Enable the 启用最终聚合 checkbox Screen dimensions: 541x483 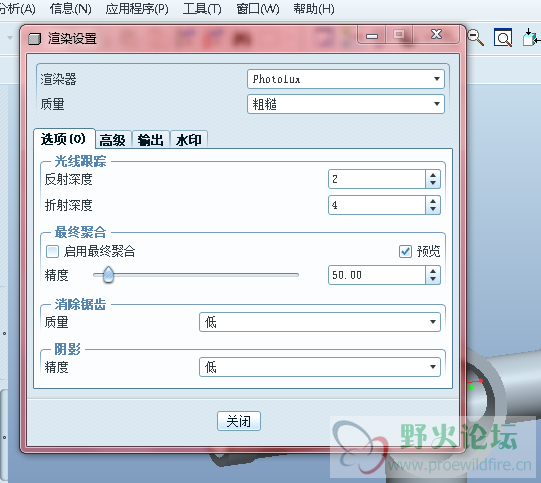[x=52, y=252]
